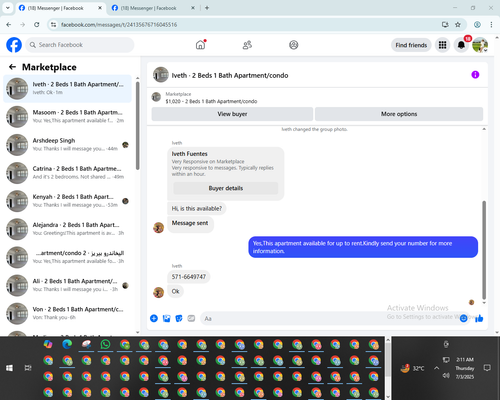Screen dimensions: 500x400
Task: Open the Windows notification center
Action: click(x=487, y=368)
